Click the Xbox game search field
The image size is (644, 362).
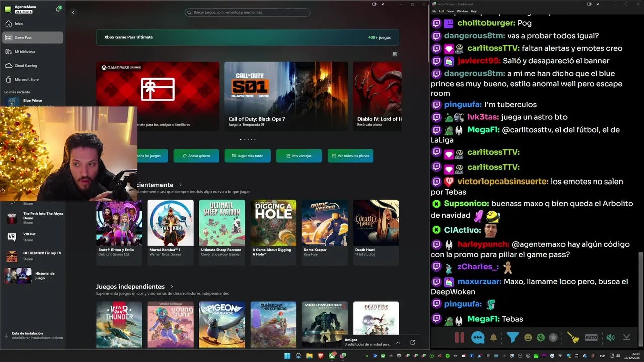(248, 12)
